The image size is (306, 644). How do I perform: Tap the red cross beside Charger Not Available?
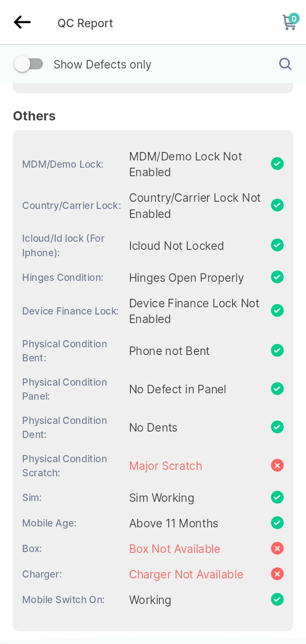[x=277, y=574]
